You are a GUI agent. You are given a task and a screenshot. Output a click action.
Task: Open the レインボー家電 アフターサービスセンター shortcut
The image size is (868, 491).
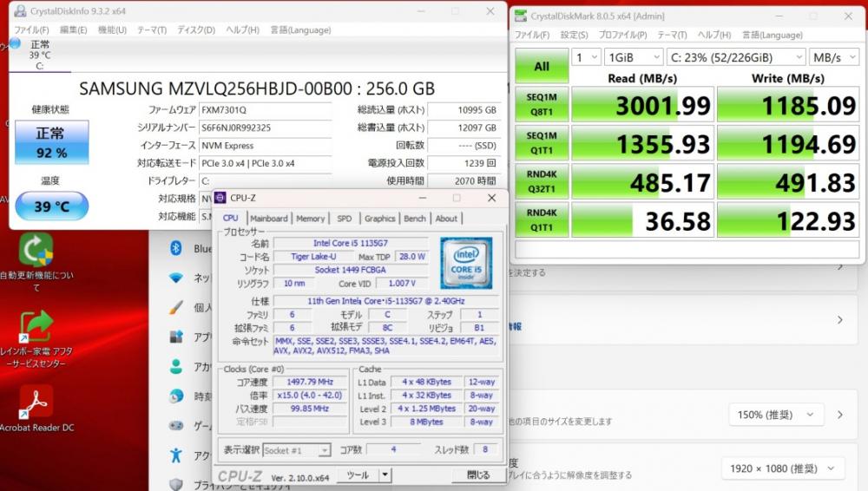(x=36, y=339)
